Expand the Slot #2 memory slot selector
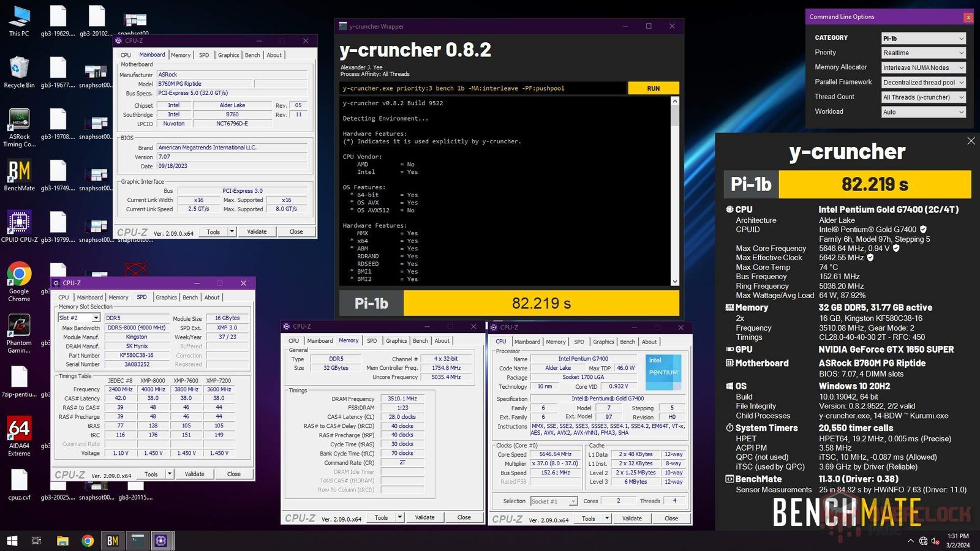The height and width of the screenshot is (551, 980). tap(96, 318)
